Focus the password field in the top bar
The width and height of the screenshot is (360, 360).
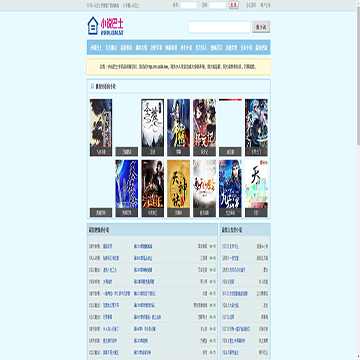(x=218, y=5)
